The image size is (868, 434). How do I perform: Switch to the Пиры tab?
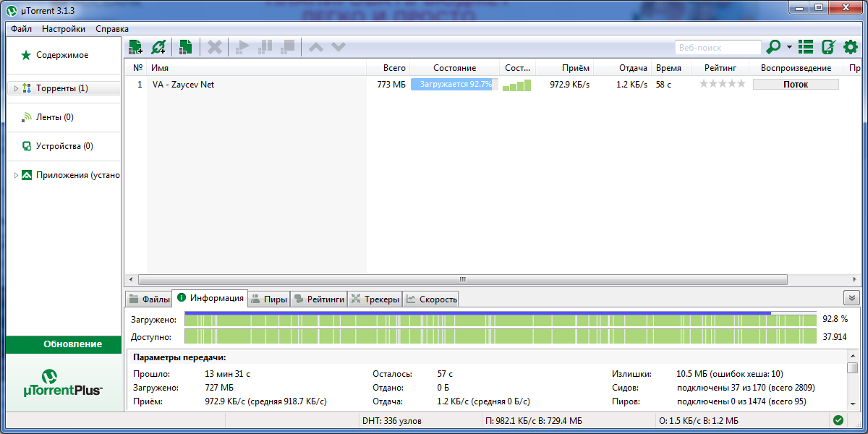269,299
